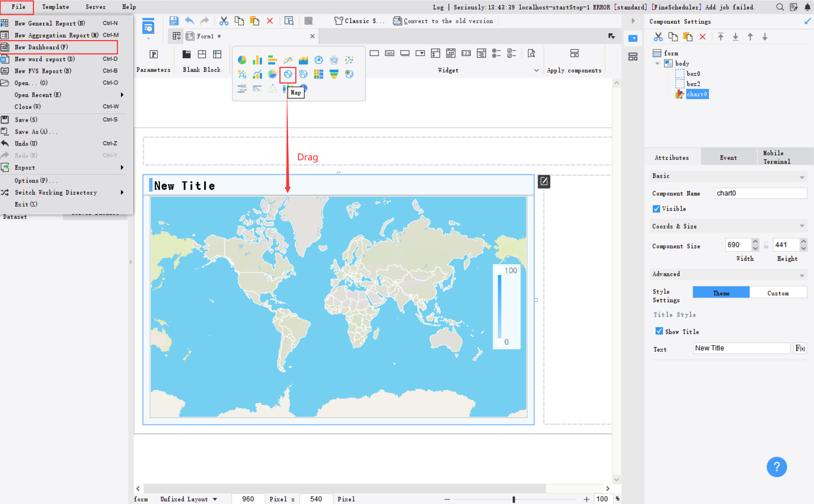
Task: Switch to the Event tab
Action: (728, 157)
